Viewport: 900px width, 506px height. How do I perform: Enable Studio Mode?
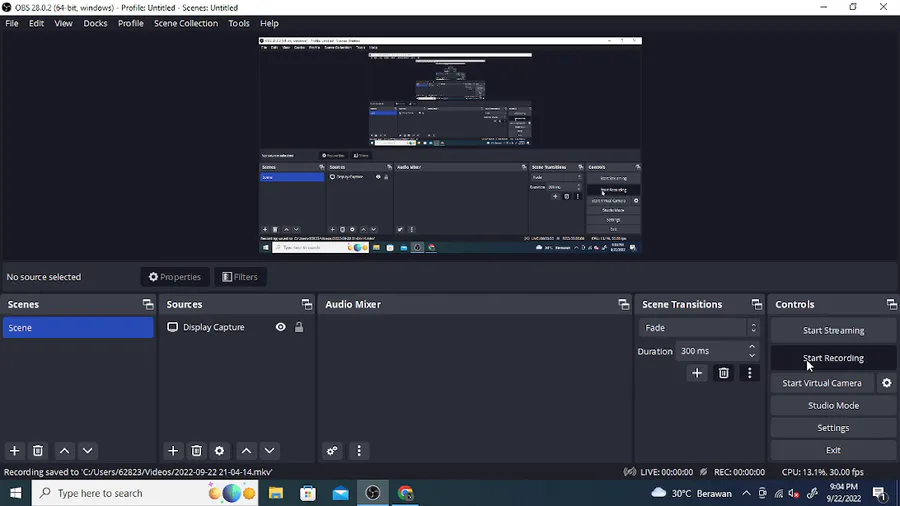pyautogui.click(x=833, y=406)
